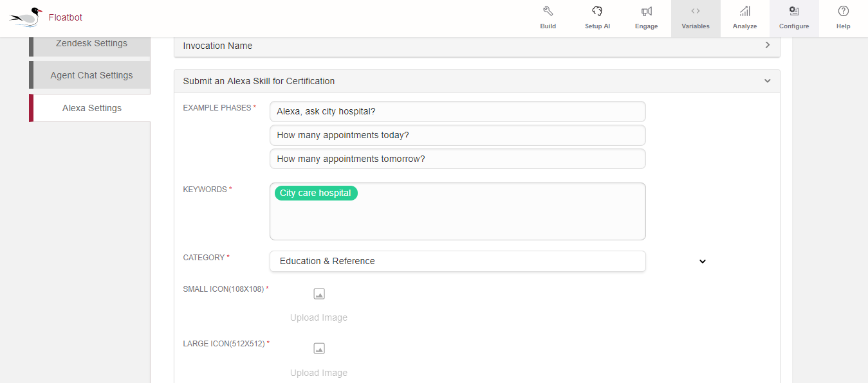
Task: Switch to Zendesk Settings tab
Action: click(91, 44)
